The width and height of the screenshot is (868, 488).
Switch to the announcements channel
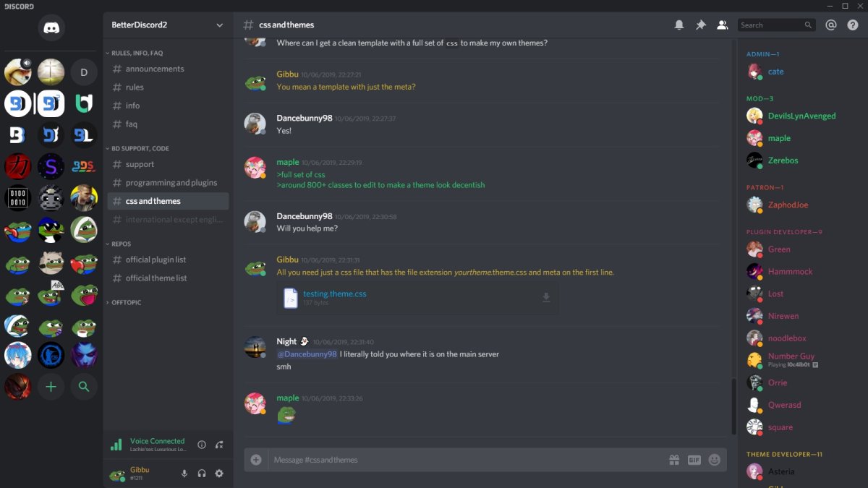(x=155, y=69)
